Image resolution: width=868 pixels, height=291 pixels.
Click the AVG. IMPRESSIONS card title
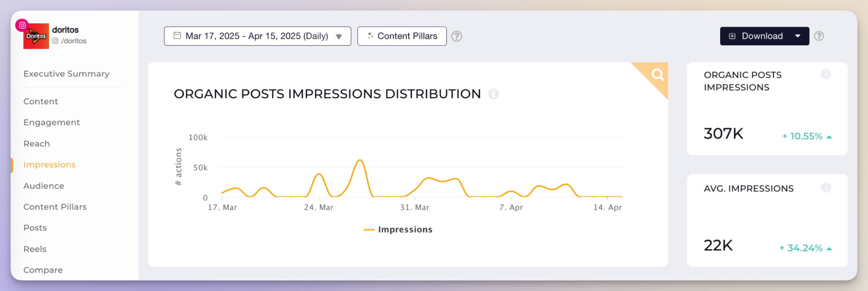point(749,189)
